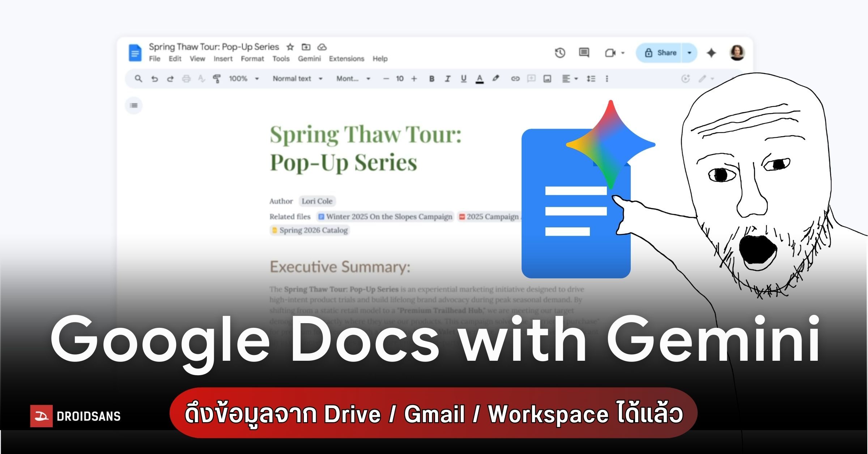Open the comments panel icon

pos(584,53)
